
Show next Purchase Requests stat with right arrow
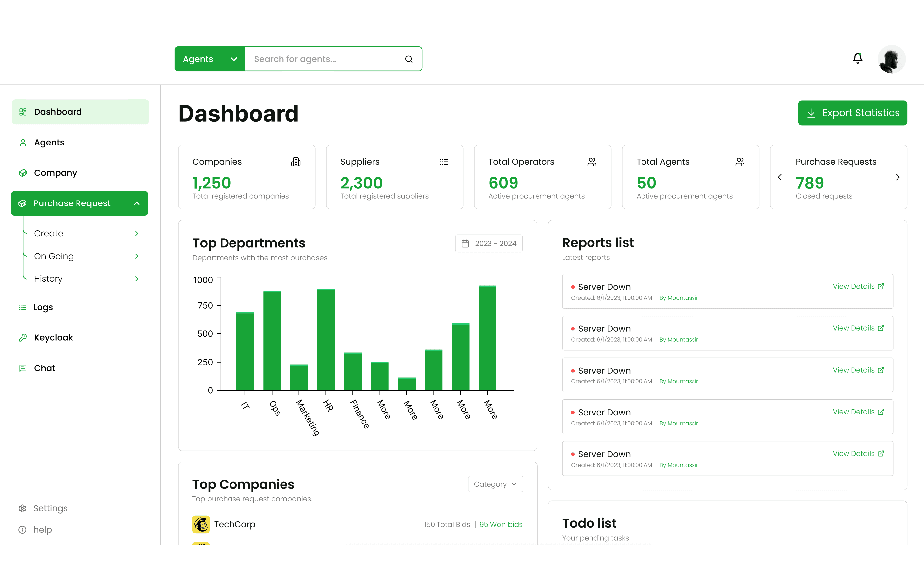[x=898, y=177]
